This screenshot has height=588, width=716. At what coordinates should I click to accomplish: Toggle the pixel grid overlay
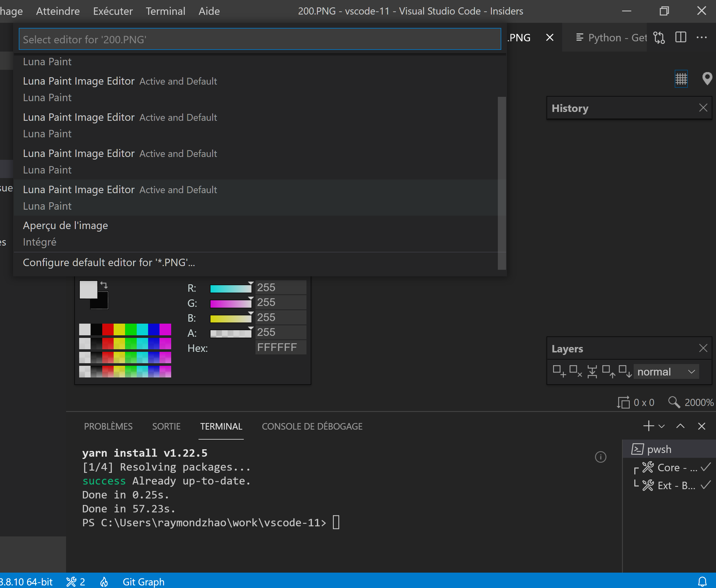tap(681, 79)
